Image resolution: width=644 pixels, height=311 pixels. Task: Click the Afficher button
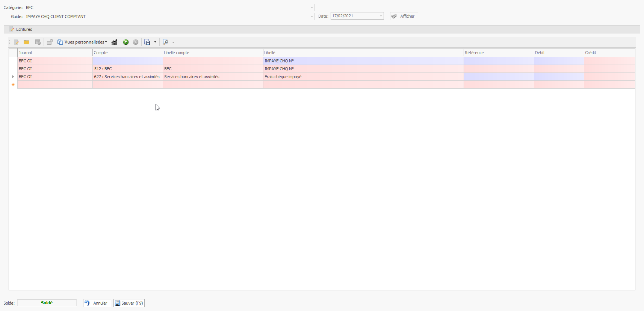[404, 16]
